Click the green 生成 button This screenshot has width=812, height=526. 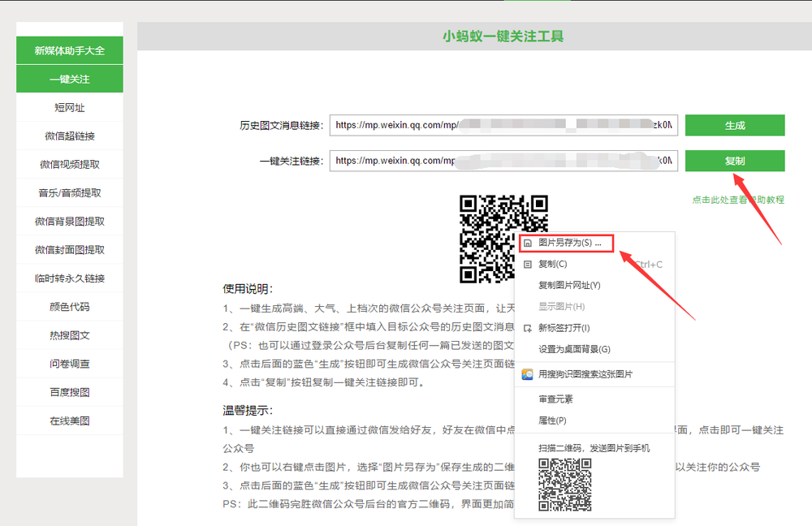tap(735, 125)
